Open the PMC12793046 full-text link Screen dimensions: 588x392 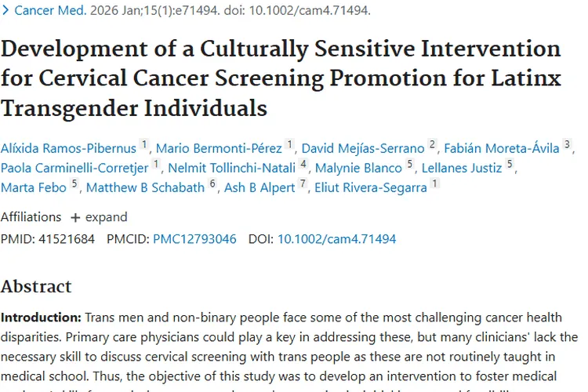coord(194,239)
